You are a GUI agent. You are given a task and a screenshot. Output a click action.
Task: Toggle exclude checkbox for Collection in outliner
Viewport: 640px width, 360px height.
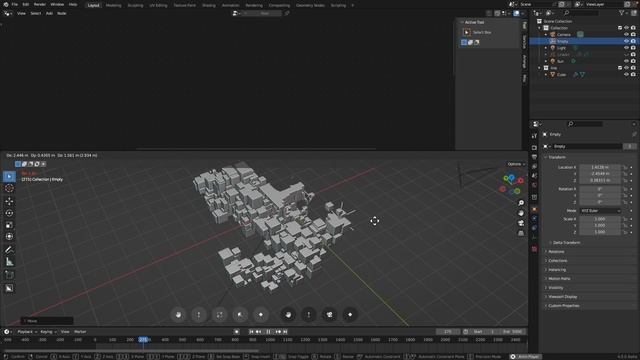coord(620,28)
